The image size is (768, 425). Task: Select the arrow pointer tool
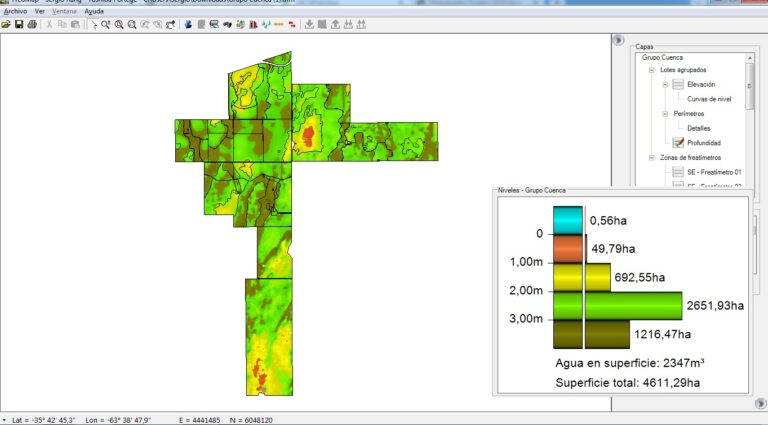[93, 24]
